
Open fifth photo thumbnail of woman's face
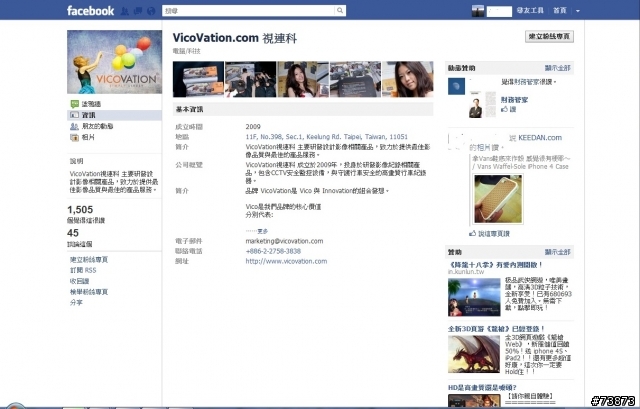[x=407, y=79]
